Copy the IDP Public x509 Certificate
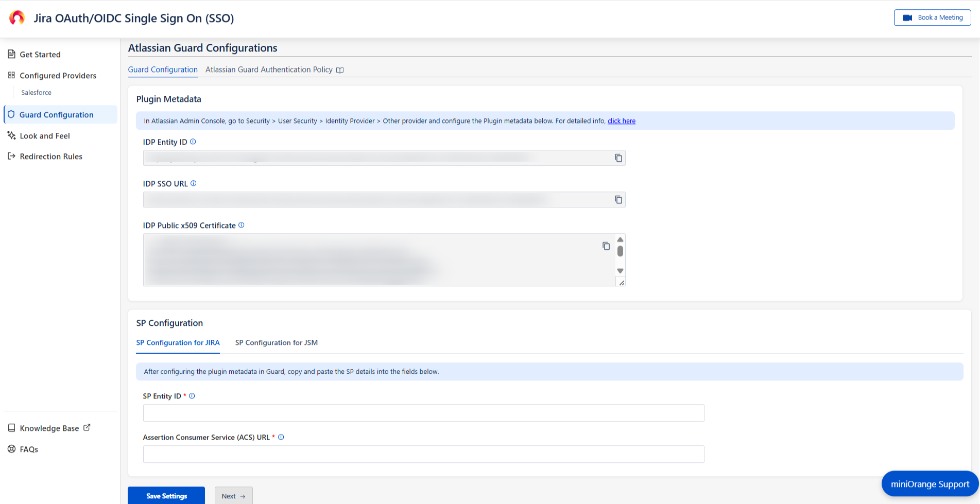The width and height of the screenshot is (980, 504). (606, 246)
